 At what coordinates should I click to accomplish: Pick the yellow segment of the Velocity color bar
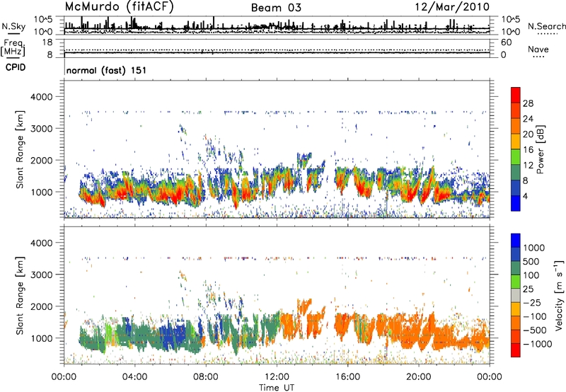click(x=516, y=309)
